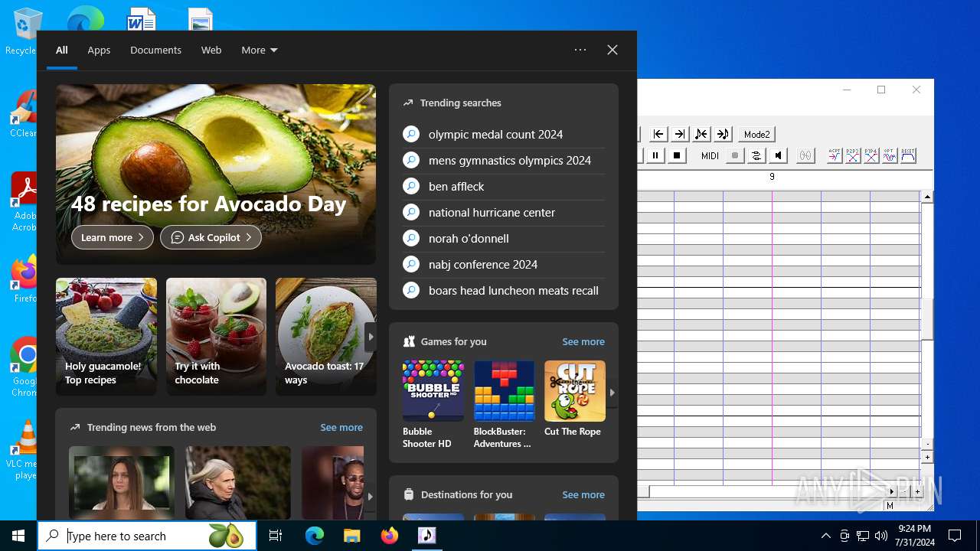The height and width of the screenshot is (551, 980).
Task: Click the greyed stereo link icon
Action: coord(805,155)
